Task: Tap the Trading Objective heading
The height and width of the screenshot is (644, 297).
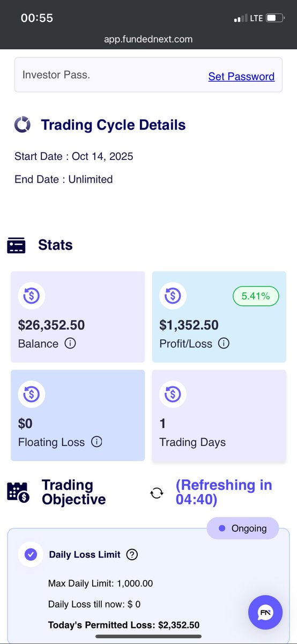Action: [73, 492]
